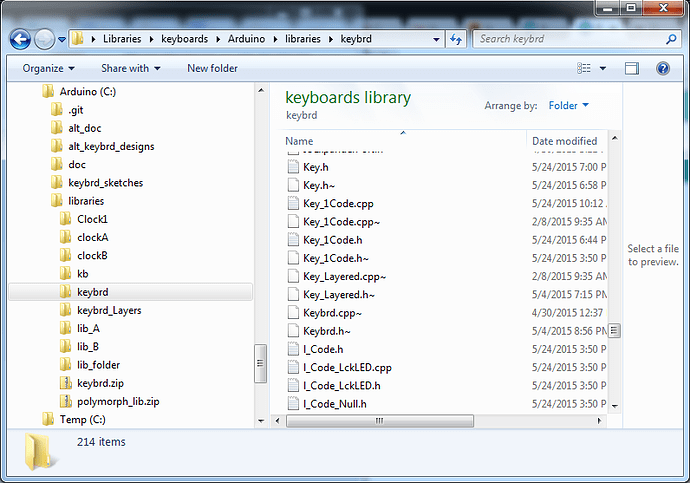690x483 pixels.
Task: Click the New folder button
Action: 212,68
